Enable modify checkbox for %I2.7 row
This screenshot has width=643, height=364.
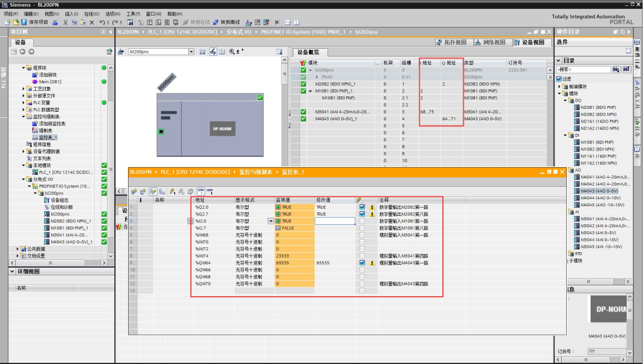tap(362, 228)
